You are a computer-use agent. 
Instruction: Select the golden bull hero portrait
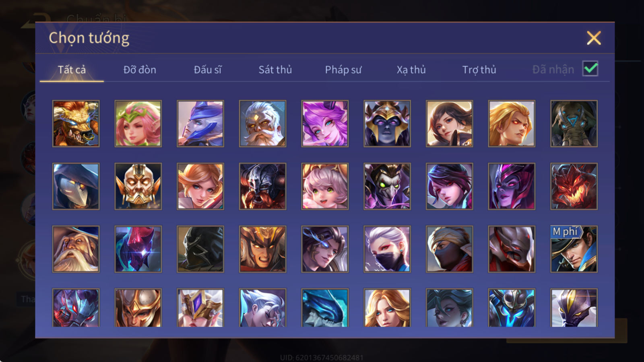[76, 123]
